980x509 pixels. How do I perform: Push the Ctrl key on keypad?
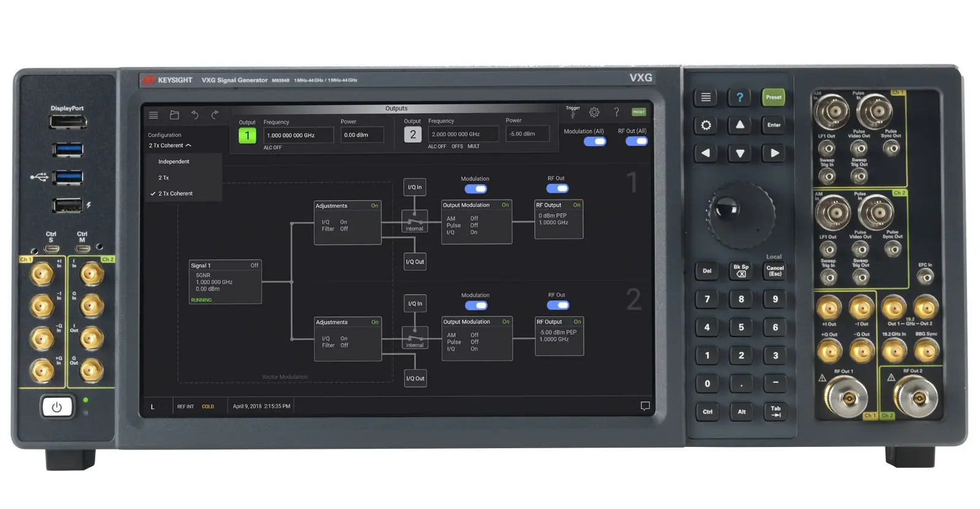coord(708,412)
